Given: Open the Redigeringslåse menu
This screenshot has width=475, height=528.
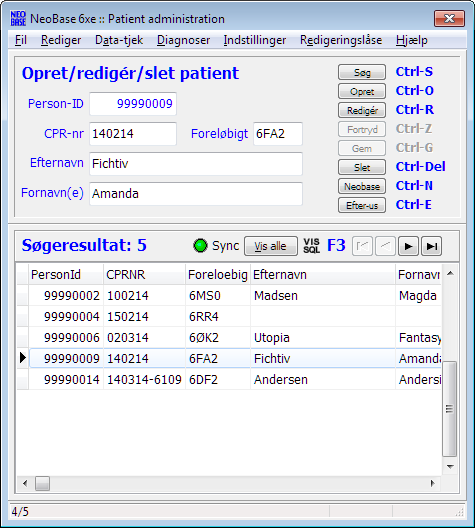Looking at the screenshot, I should pos(341,40).
